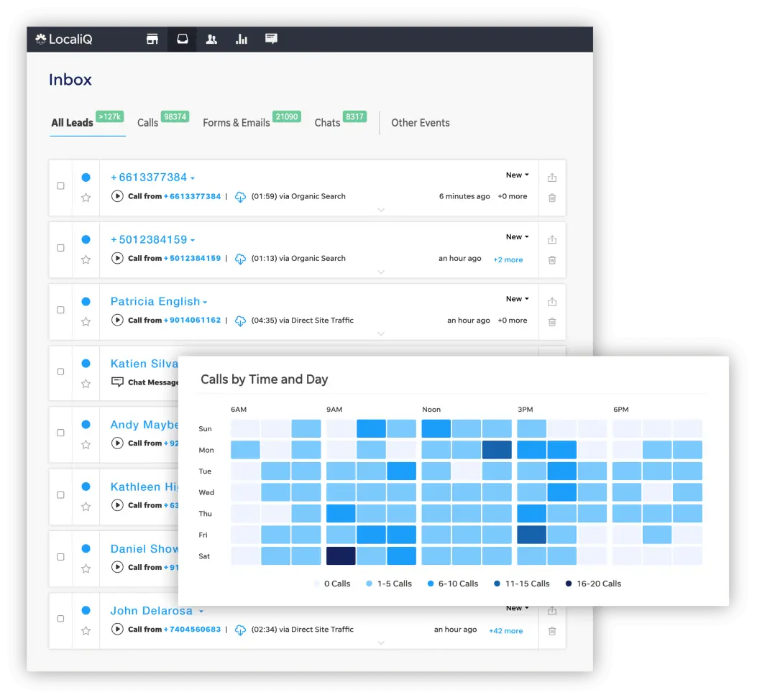
Task: Click the darkest Saturday 9AM heatmap cell
Action: pos(341,556)
